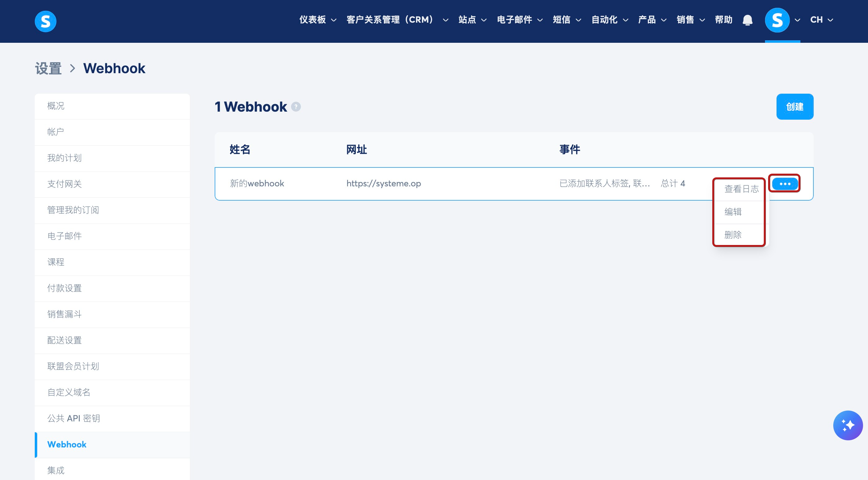Expand the 客户关系管理 (CRM) dropdown

(397, 20)
